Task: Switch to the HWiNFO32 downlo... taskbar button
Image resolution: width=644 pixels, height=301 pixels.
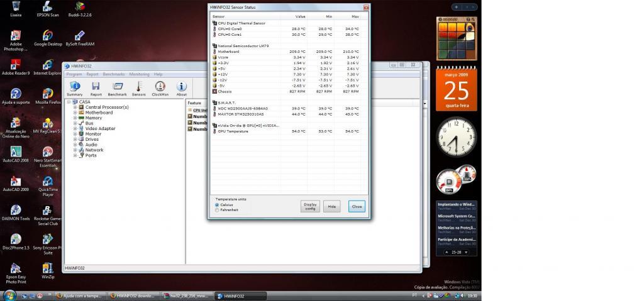Action: point(133,296)
